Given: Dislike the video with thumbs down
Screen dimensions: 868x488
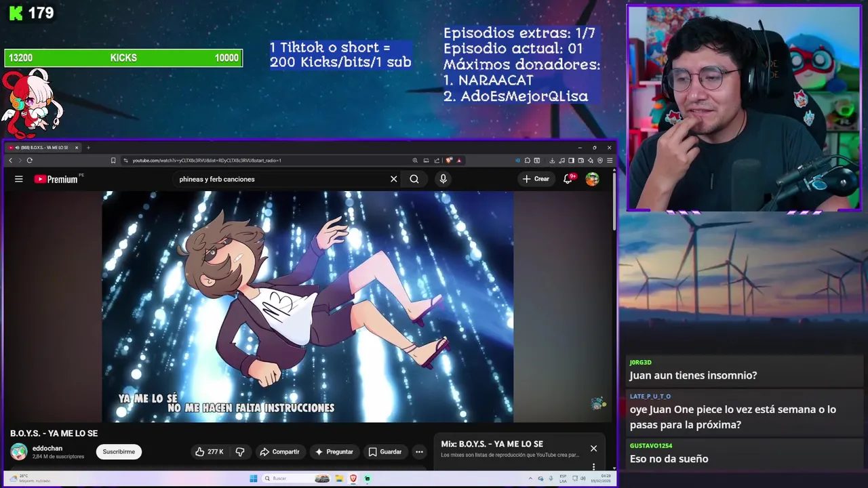Looking at the screenshot, I should click(x=239, y=451).
